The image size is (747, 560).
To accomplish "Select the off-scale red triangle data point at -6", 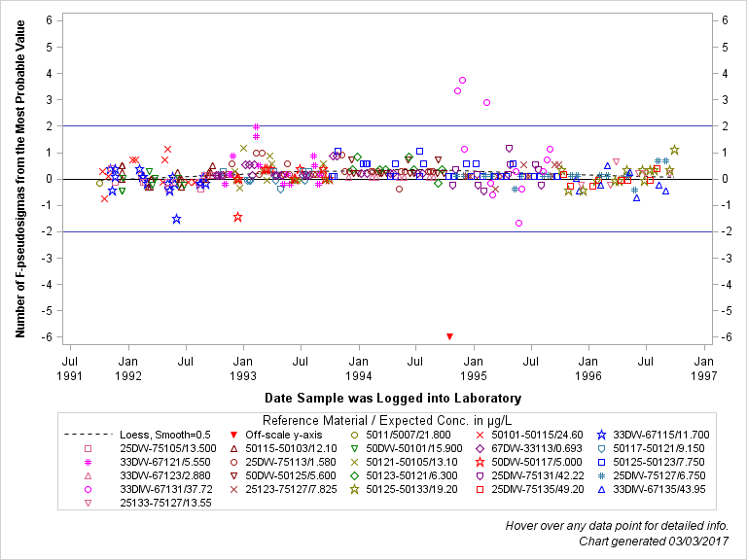I will pos(449,336).
